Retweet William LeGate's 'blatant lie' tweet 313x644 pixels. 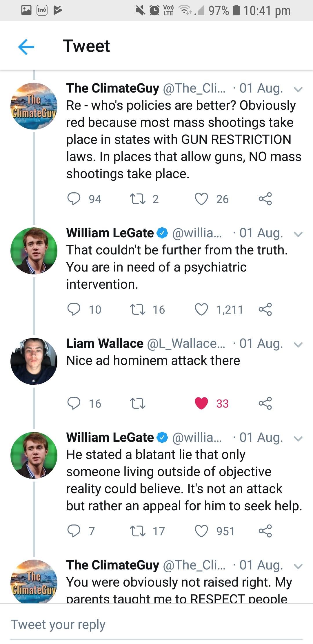click(x=138, y=531)
